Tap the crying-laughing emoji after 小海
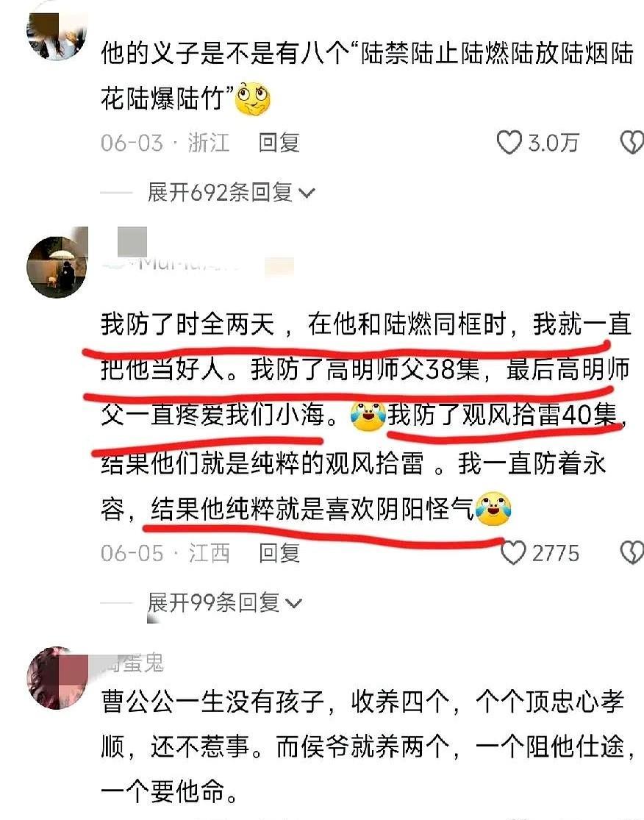 click(x=368, y=416)
